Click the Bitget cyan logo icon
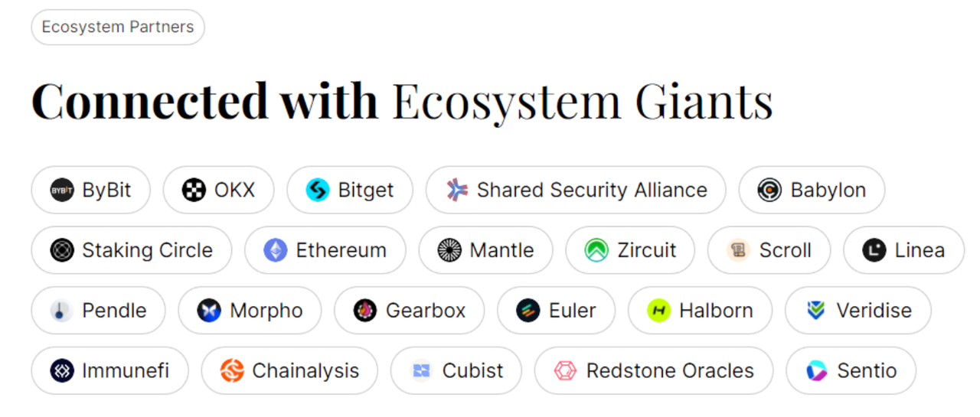The image size is (980, 417). click(x=318, y=190)
